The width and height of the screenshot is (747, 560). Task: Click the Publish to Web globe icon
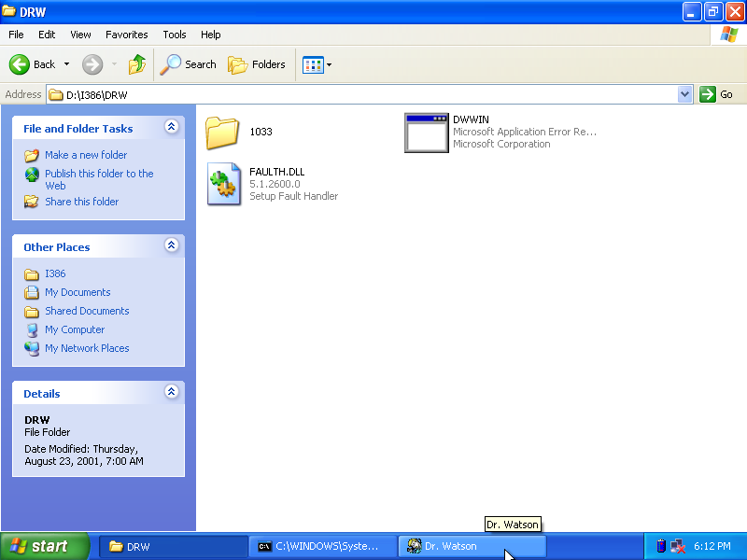click(x=32, y=175)
